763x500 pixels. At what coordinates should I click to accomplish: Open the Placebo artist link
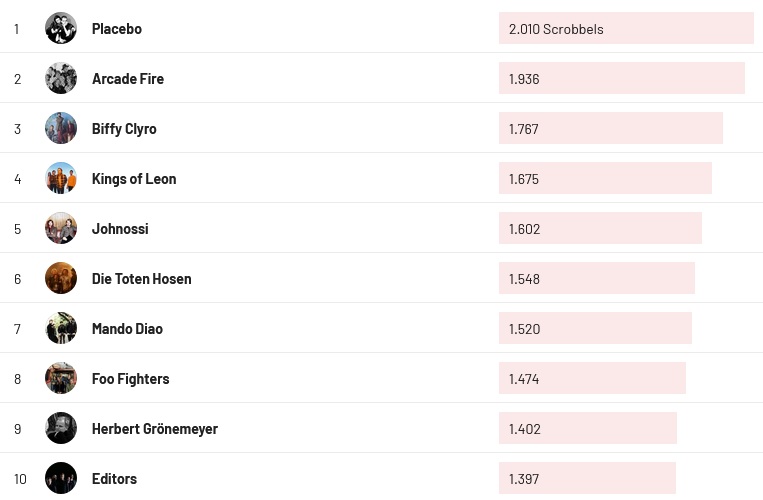pyautogui.click(x=117, y=29)
